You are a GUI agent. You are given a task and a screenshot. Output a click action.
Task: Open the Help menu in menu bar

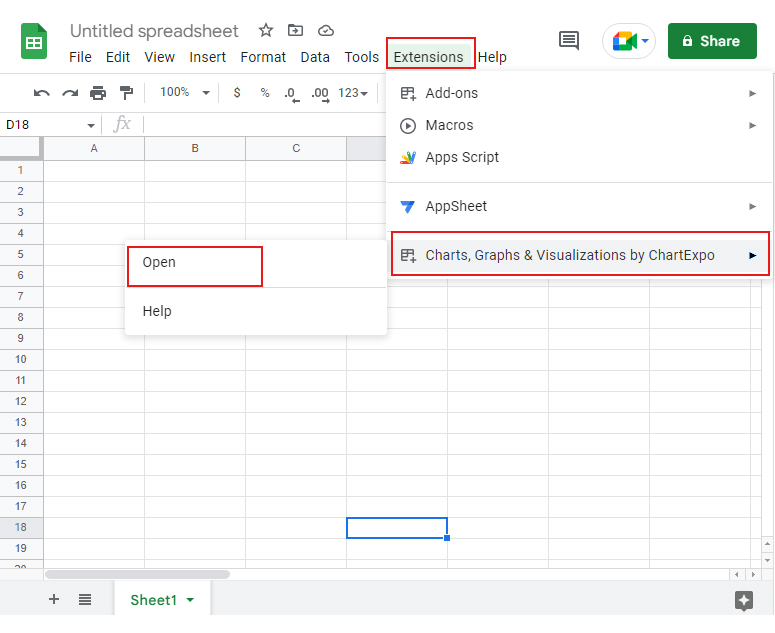click(x=492, y=57)
